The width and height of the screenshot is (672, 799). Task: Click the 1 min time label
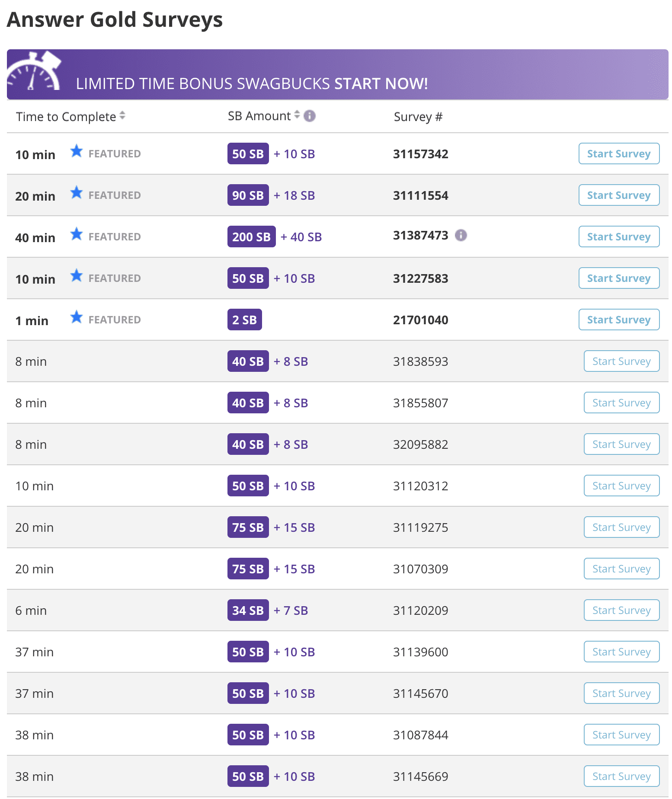click(x=32, y=320)
